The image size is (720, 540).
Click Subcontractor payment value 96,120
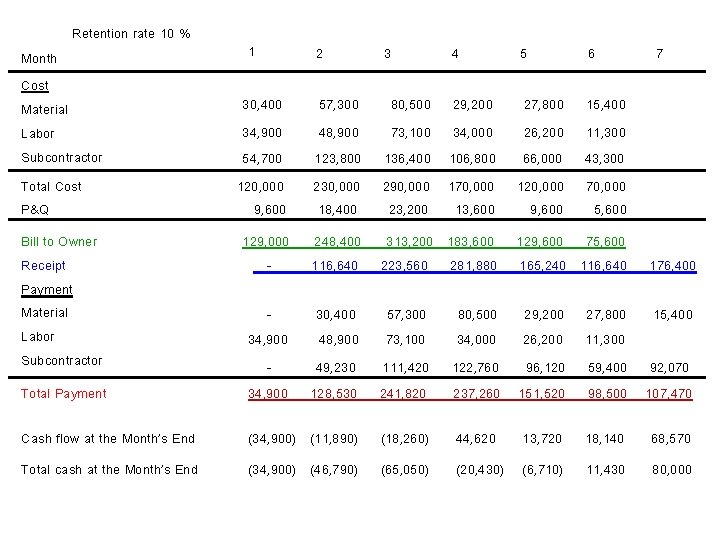coord(545,368)
